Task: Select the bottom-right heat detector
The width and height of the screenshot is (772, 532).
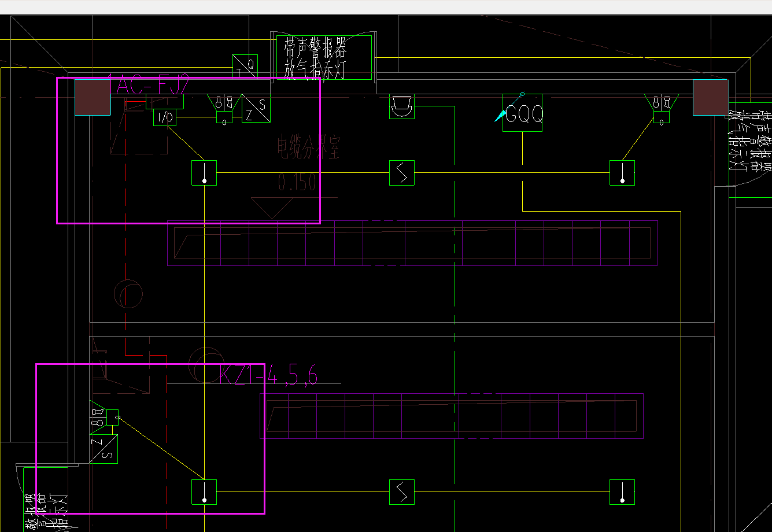Action: pyautogui.click(x=622, y=492)
